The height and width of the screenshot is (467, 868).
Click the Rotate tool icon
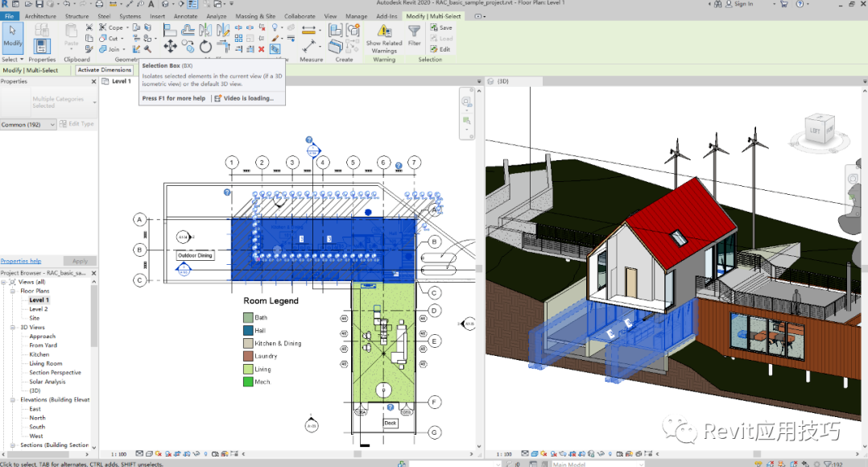(205, 48)
